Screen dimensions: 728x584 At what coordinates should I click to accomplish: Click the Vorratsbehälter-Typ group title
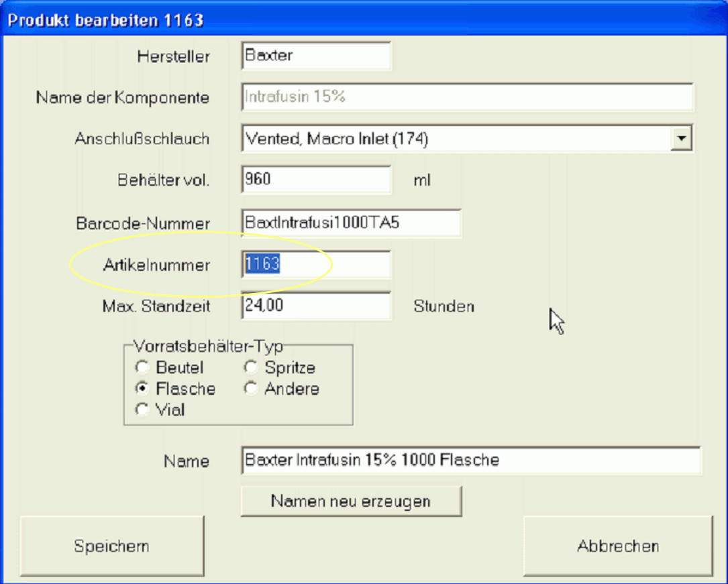(208, 346)
